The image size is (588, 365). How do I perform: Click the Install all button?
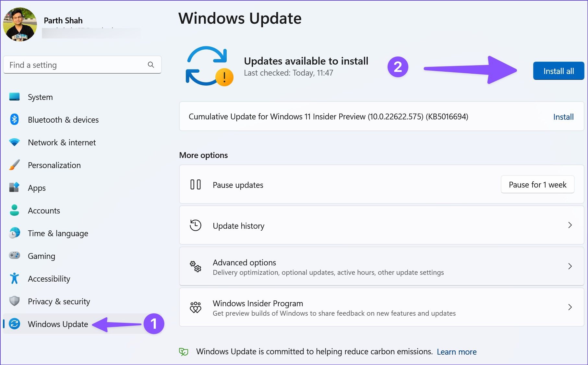point(558,71)
